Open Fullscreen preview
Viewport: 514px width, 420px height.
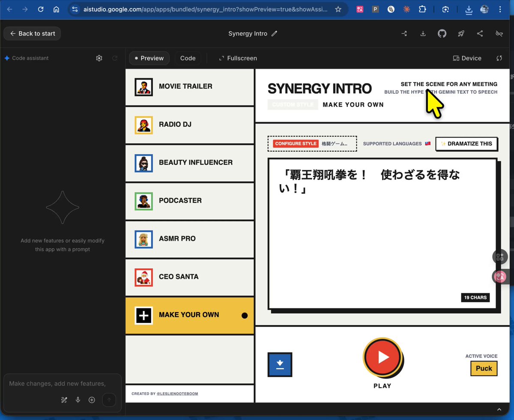pyautogui.click(x=238, y=58)
